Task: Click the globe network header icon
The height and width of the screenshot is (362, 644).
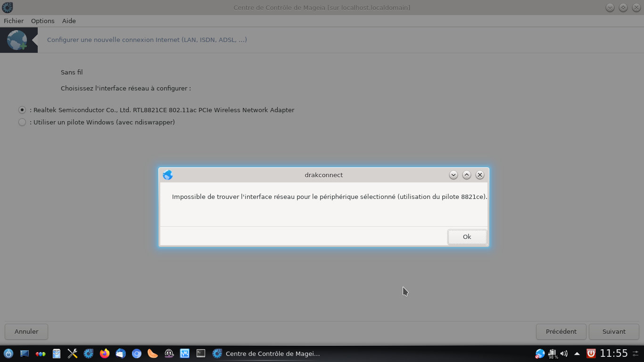Action: (x=17, y=40)
